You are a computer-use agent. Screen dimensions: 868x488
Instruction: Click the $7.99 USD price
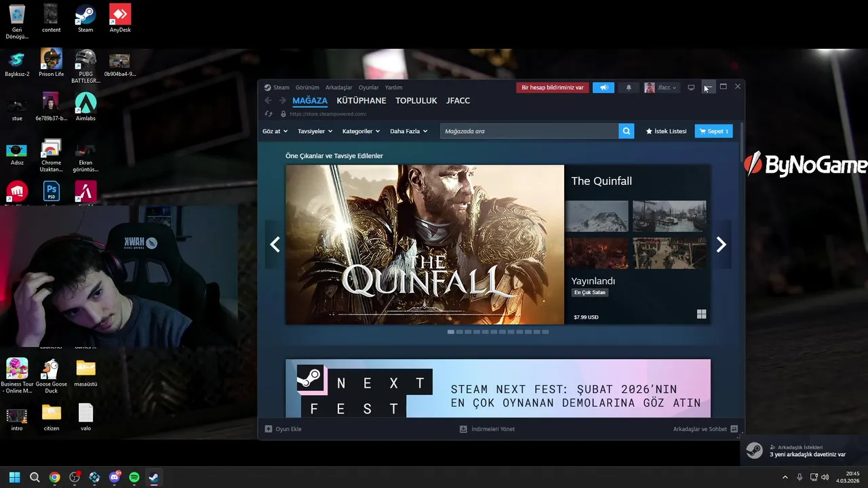(586, 317)
